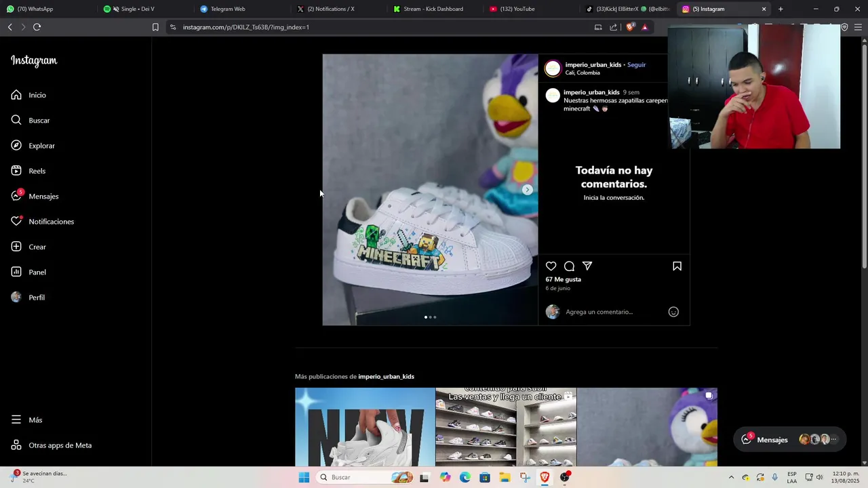868x488 pixels.
Task: Open the white sneaker post thumbnail
Action: tap(365, 427)
